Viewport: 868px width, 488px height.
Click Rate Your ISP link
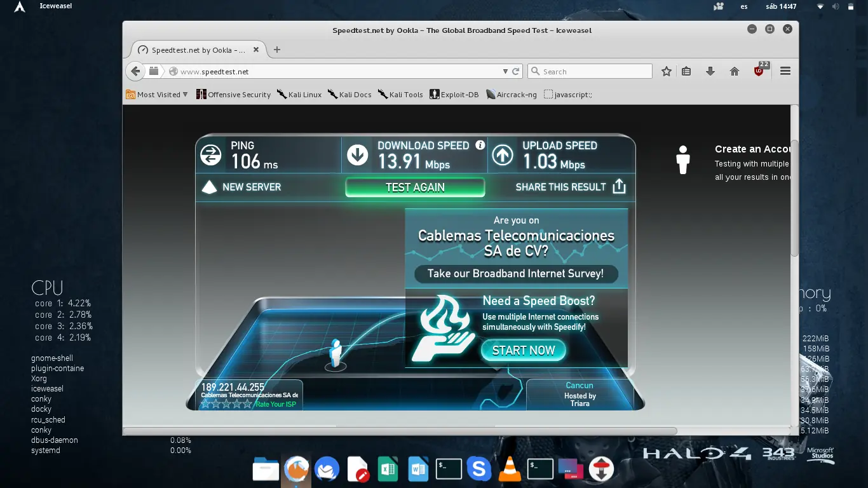[276, 404]
